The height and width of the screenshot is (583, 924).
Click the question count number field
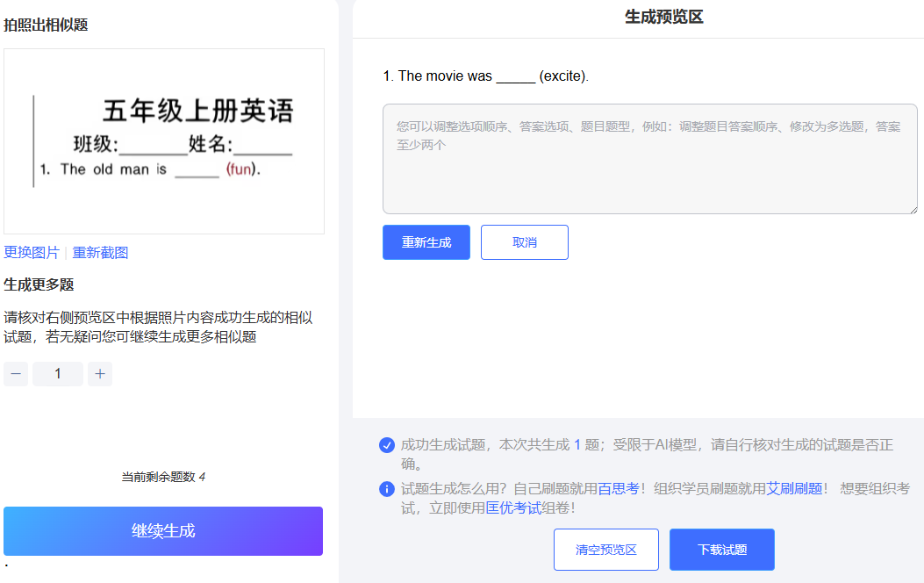point(57,374)
